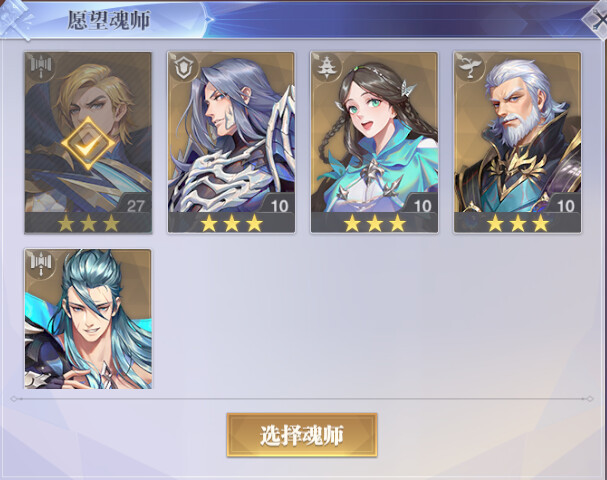Select the purple-haired armored hero card
This screenshot has height=480, width=607.
pos(231,142)
